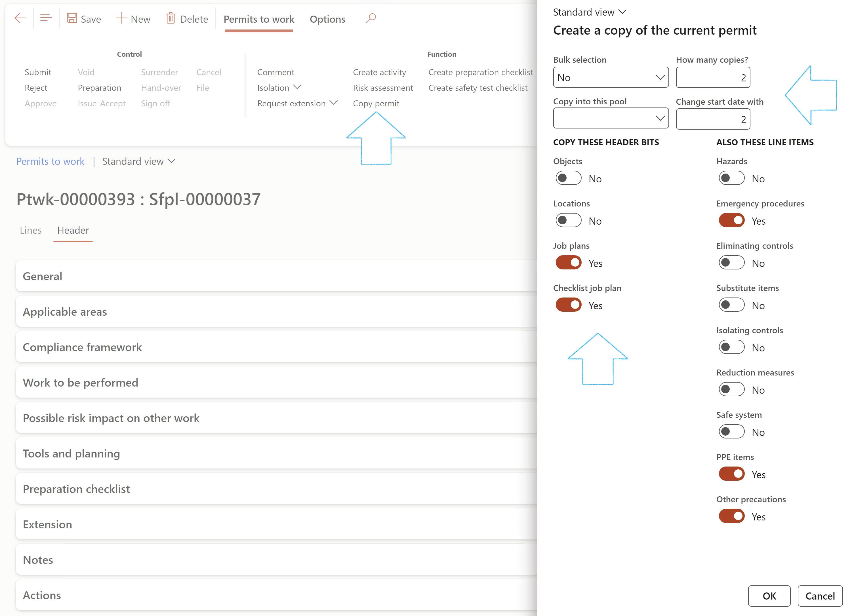Turn off the Job plans switch
The width and height of the screenshot is (852, 616).
[x=568, y=263]
